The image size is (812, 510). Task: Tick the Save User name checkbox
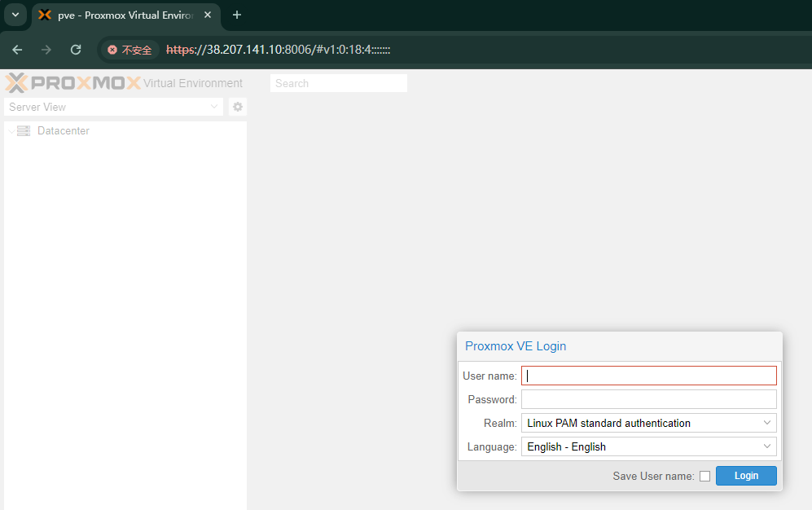(x=704, y=477)
